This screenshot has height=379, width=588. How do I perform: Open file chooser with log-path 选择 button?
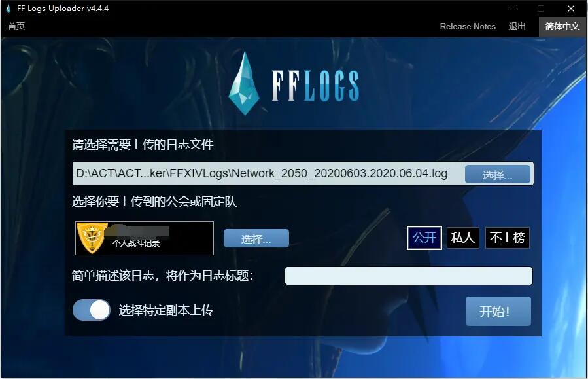(x=498, y=174)
